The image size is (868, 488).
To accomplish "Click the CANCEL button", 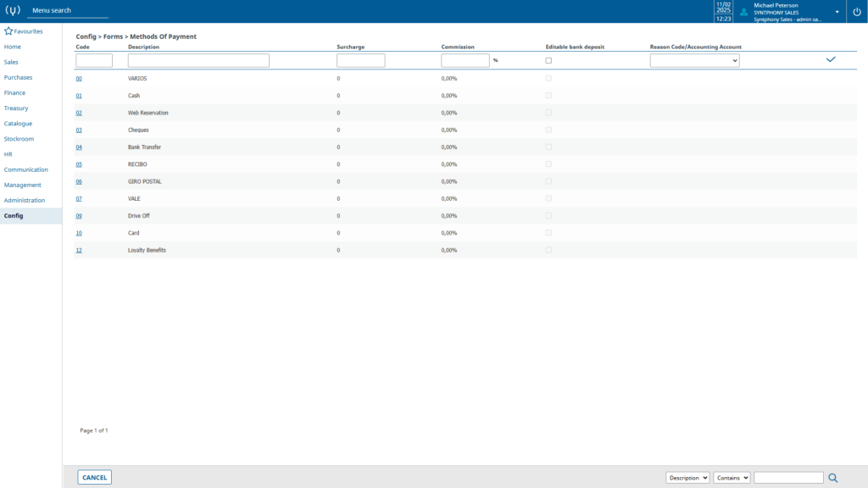I will tap(95, 478).
